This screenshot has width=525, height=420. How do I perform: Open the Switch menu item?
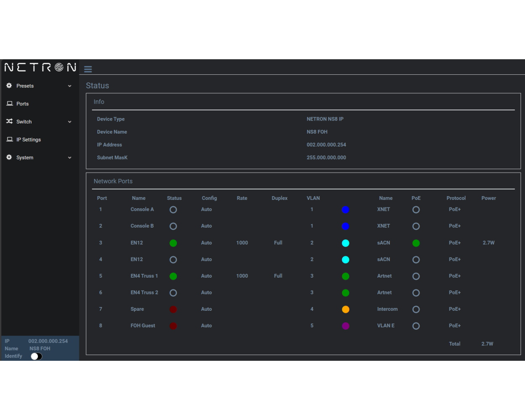coord(40,121)
